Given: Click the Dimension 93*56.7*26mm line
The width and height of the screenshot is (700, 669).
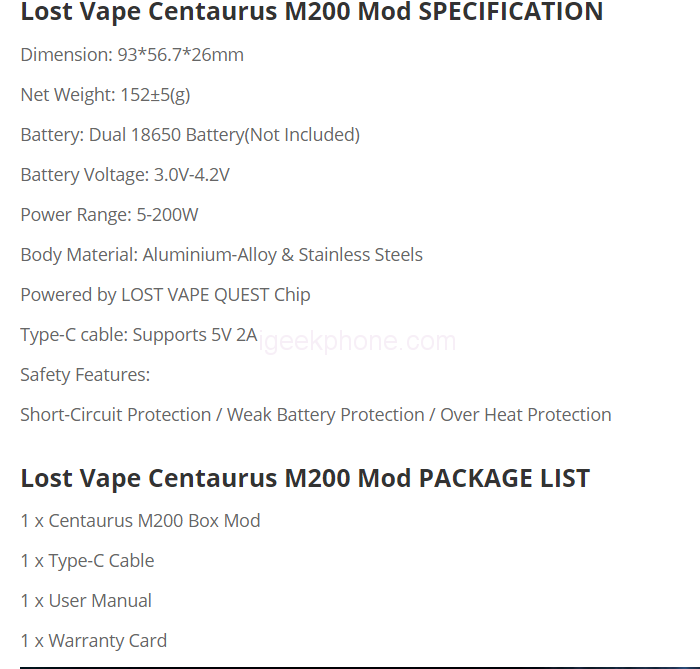Looking at the screenshot, I should tap(132, 55).
